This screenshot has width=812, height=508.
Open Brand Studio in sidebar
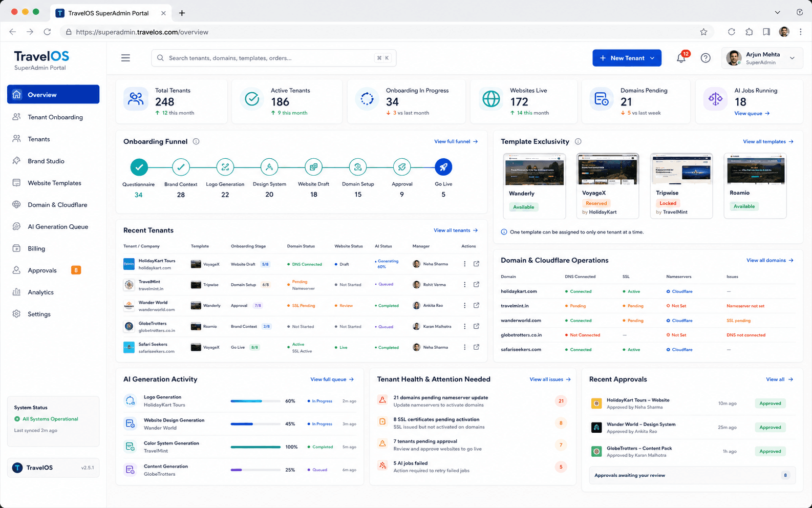[x=53, y=161]
